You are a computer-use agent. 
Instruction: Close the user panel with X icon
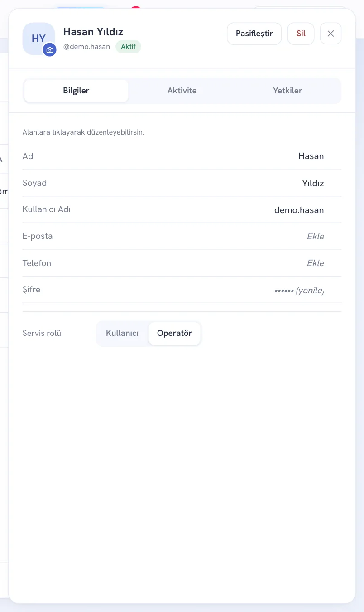point(330,34)
